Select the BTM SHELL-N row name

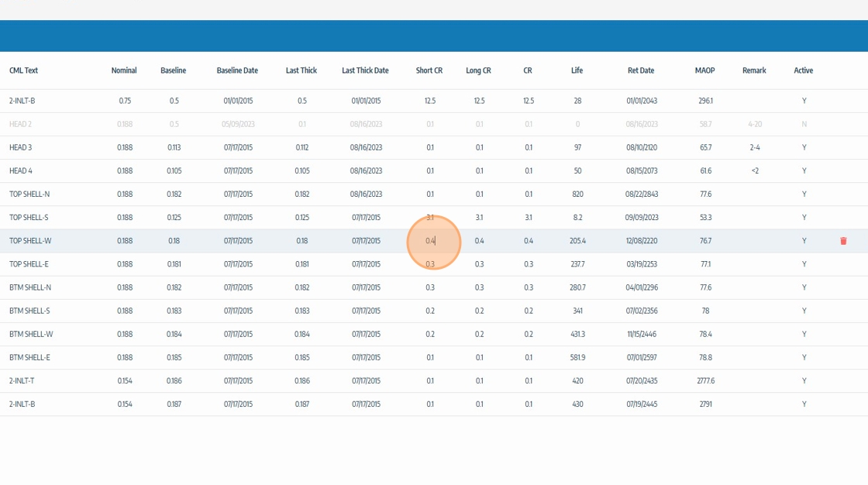30,287
